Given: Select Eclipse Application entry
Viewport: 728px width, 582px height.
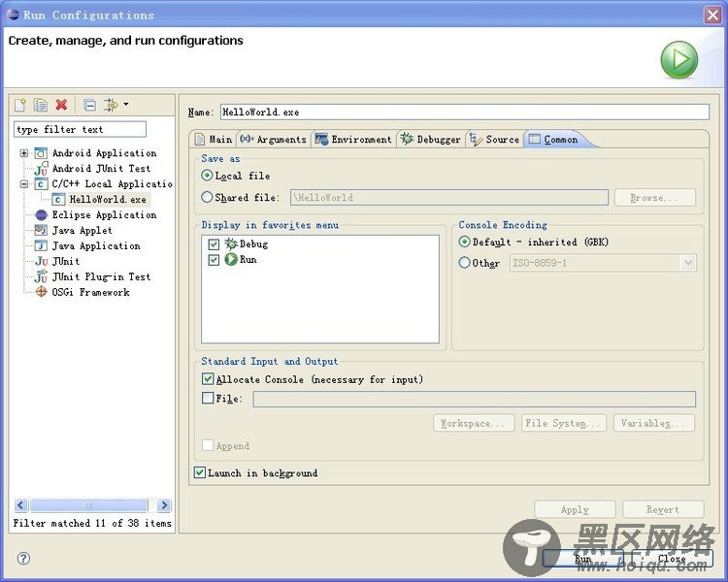Looking at the screenshot, I should click(x=104, y=215).
